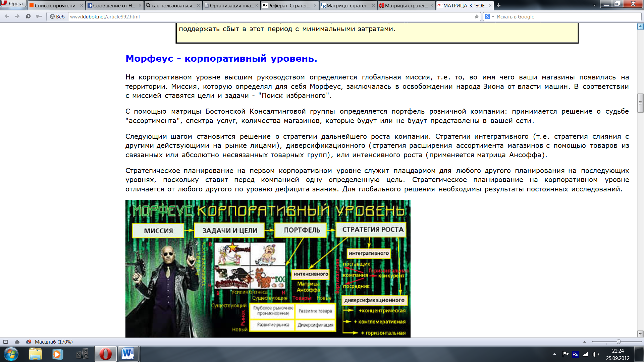Click the address bar showing klubok.net URL
644x362 pixels.
pos(271,16)
